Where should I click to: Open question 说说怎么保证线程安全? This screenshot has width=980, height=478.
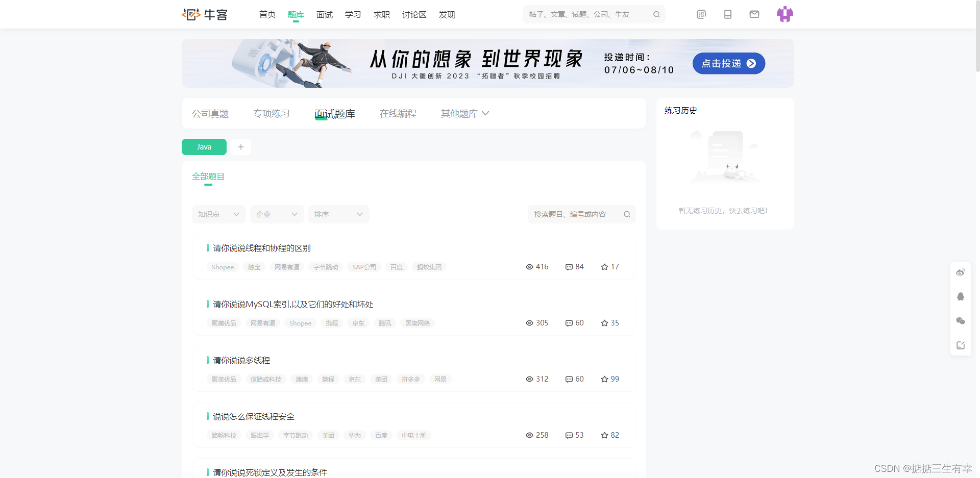254,416
